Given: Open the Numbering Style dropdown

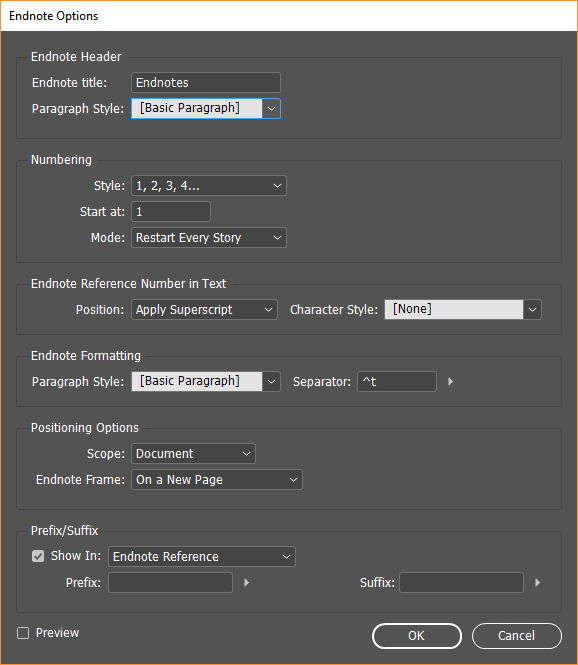Looking at the screenshot, I should coord(209,186).
